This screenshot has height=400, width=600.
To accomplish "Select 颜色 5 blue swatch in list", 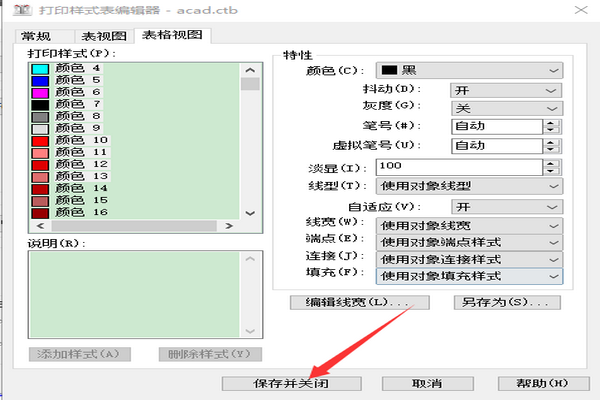I will 40,81.
